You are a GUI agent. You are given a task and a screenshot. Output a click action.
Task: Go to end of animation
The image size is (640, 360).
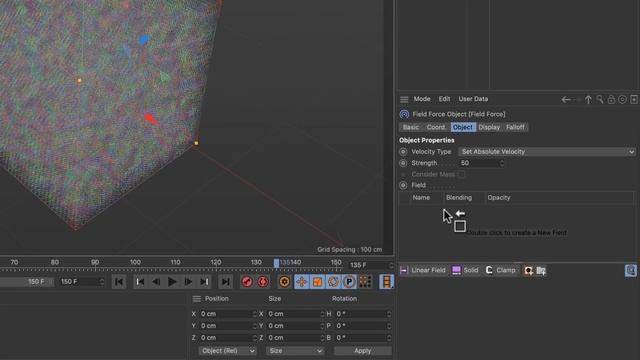(x=225, y=282)
